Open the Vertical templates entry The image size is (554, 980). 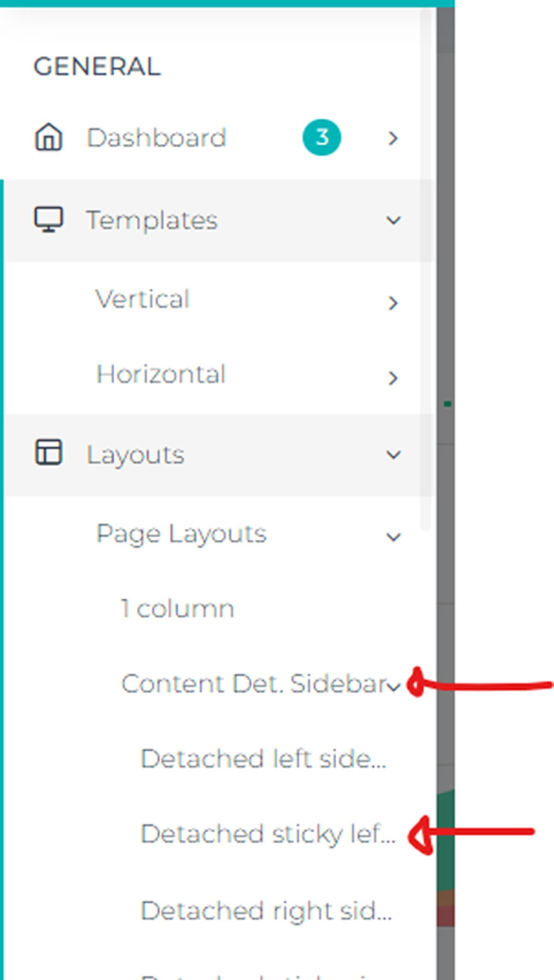[x=143, y=299]
